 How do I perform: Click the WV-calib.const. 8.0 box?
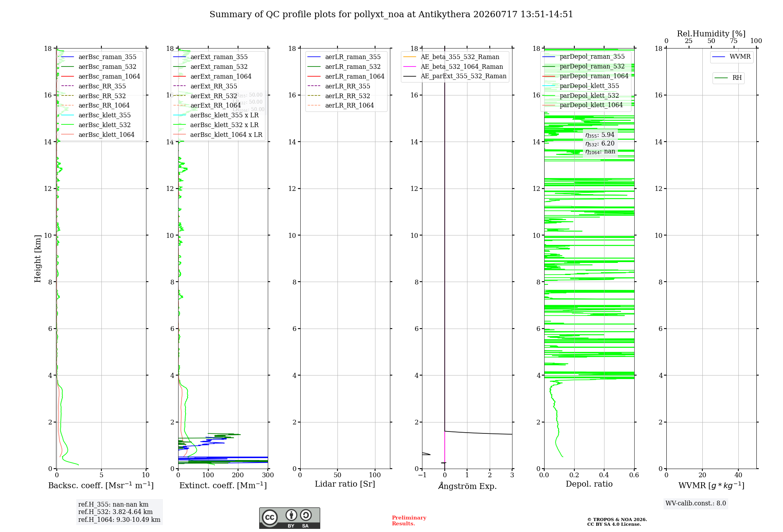click(x=696, y=503)
